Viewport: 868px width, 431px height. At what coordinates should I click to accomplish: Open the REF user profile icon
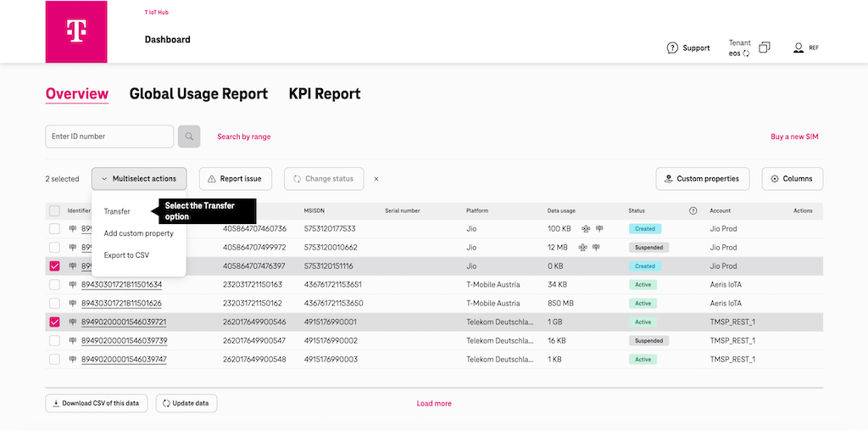[x=798, y=48]
